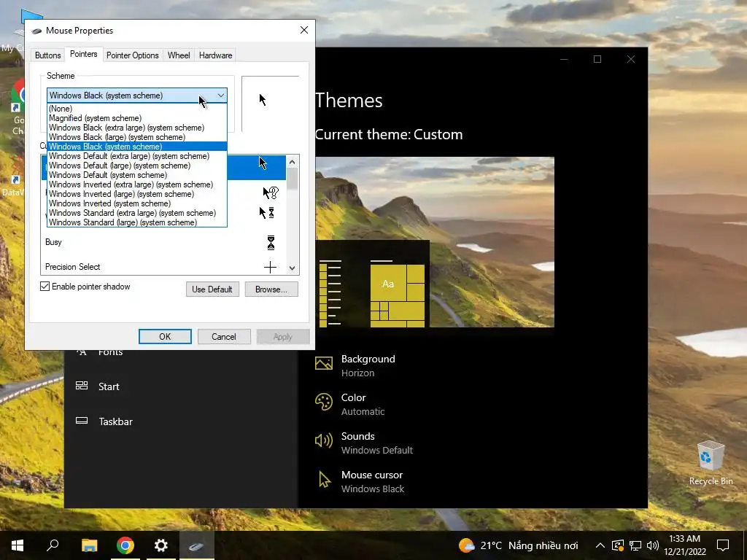
Task: Open the notification center icon
Action: (x=723, y=545)
